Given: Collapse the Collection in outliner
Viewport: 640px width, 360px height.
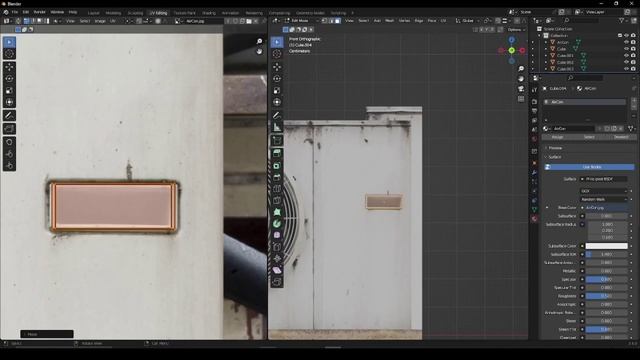Looking at the screenshot, I should [539, 36].
